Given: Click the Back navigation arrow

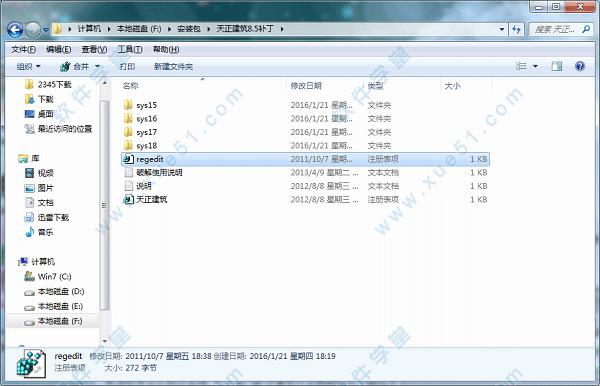Looking at the screenshot, I should (x=15, y=29).
